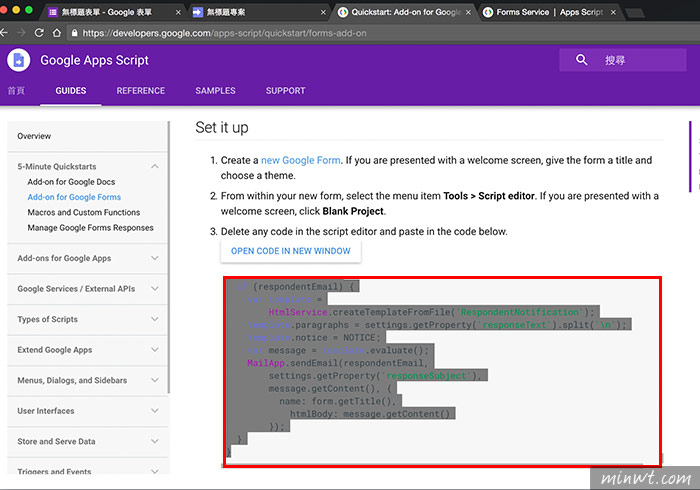Image resolution: width=700 pixels, height=490 pixels.
Task: Expand the Triggers and Events section
Action: (x=154, y=471)
